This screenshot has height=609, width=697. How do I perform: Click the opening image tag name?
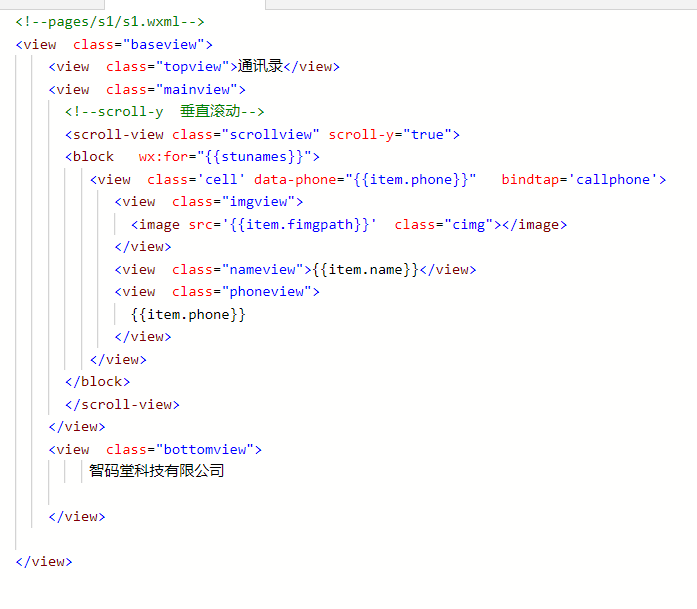[159, 224]
